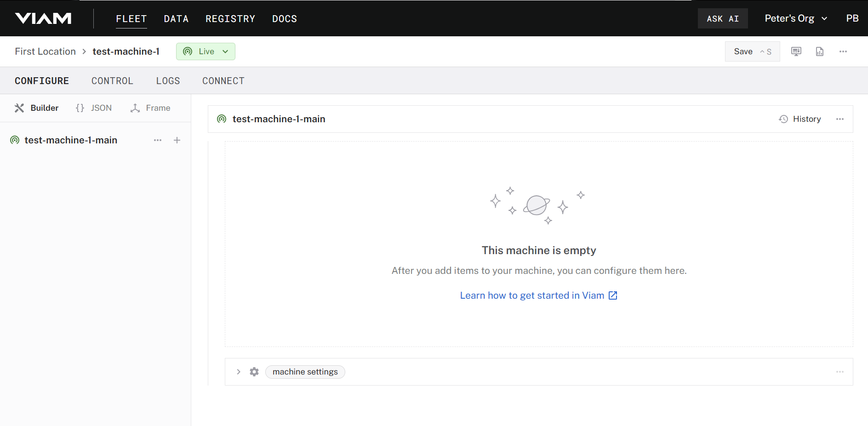Click the machine settings label pill
Viewport: 868px width, 426px height.
coord(305,372)
